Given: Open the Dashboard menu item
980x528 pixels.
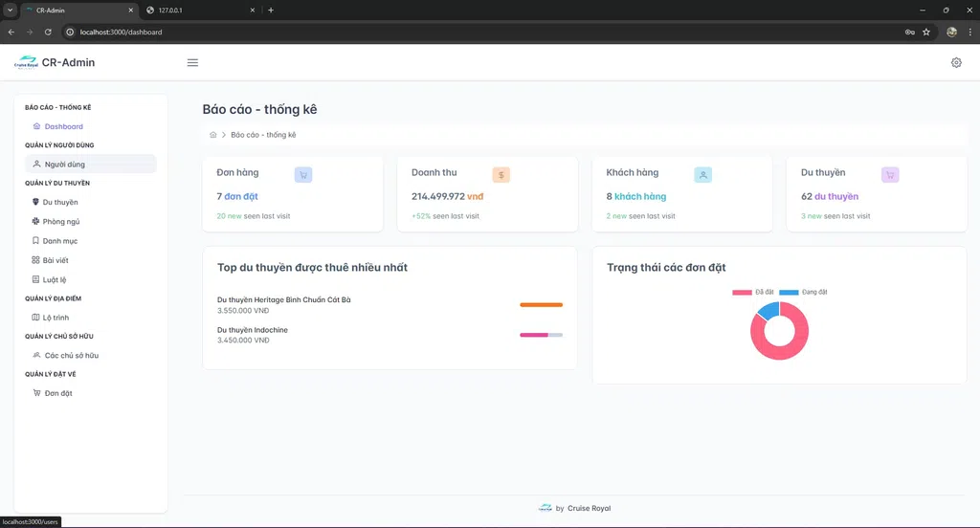Looking at the screenshot, I should [x=91, y=126].
